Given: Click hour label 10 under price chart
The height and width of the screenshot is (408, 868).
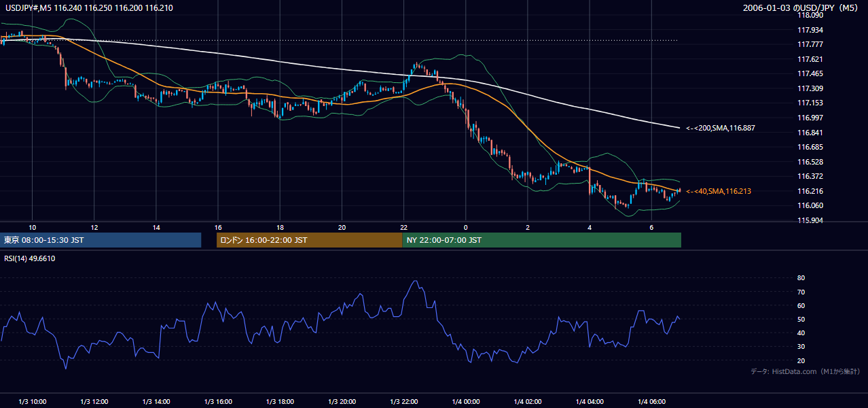Looking at the screenshot, I should [x=32, y=227].
